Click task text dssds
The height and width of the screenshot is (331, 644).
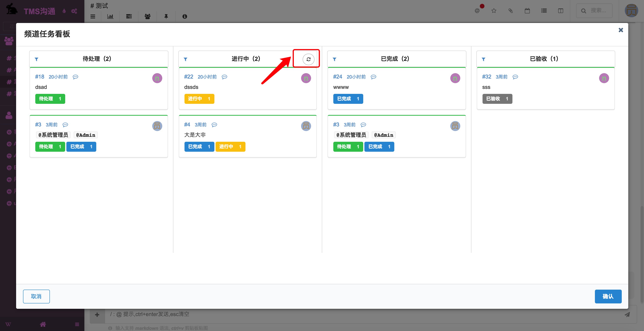[191, 87]
